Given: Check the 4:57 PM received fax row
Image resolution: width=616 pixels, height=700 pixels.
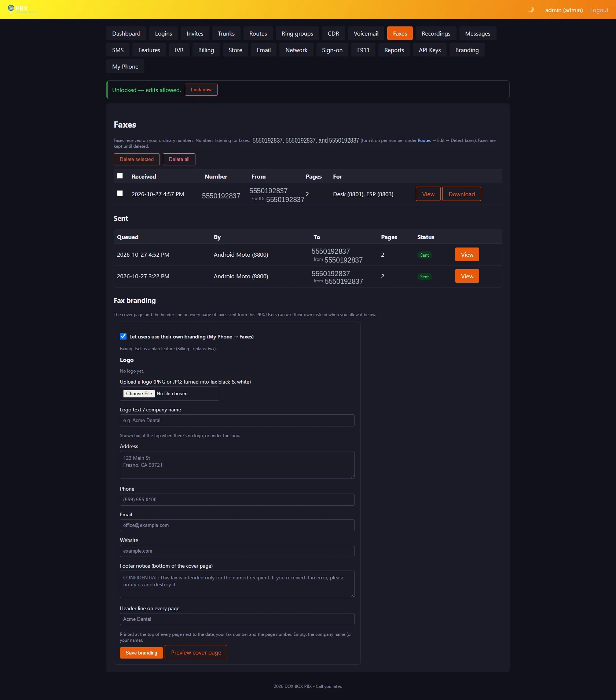Looking at the screenshot, I should click(x=120, y=193).
